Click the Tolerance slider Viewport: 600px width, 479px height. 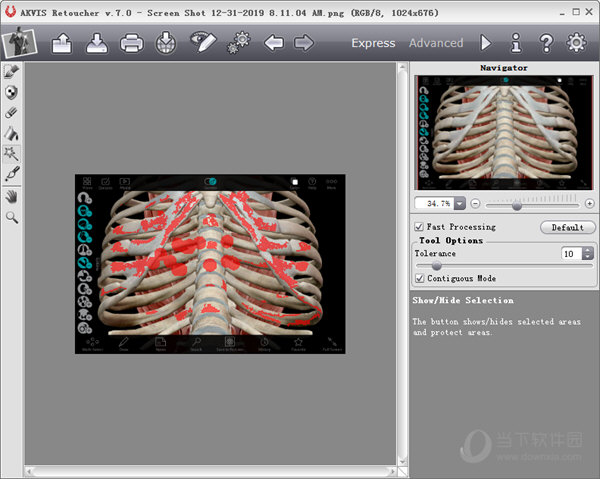[504, 266]
